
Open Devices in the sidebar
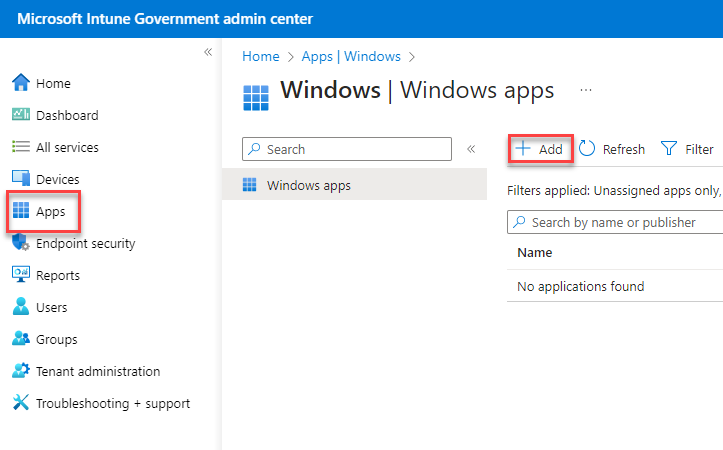[46, 179]
